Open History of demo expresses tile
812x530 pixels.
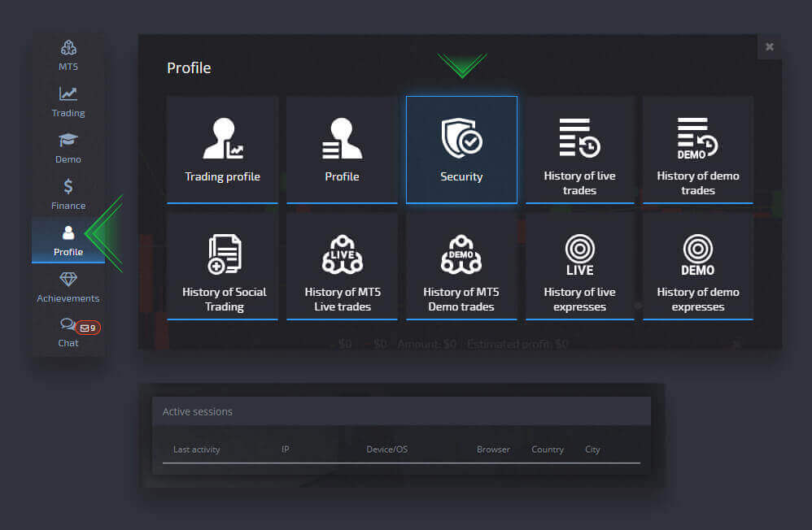point(698,266)
